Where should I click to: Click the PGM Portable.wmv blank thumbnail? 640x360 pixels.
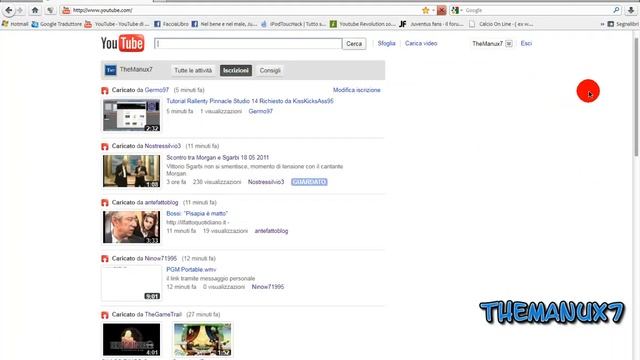click(x=131, y=283)
